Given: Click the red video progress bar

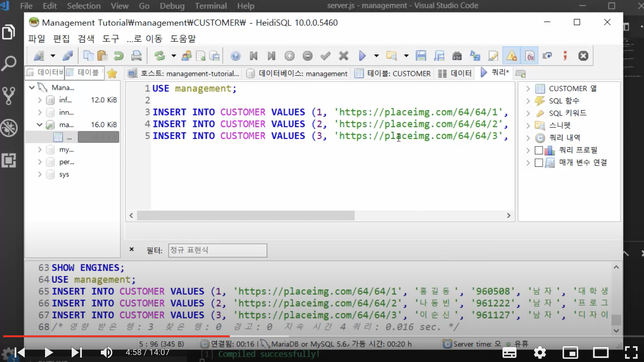Looking at the screenshot, I should tap(127, 336).
